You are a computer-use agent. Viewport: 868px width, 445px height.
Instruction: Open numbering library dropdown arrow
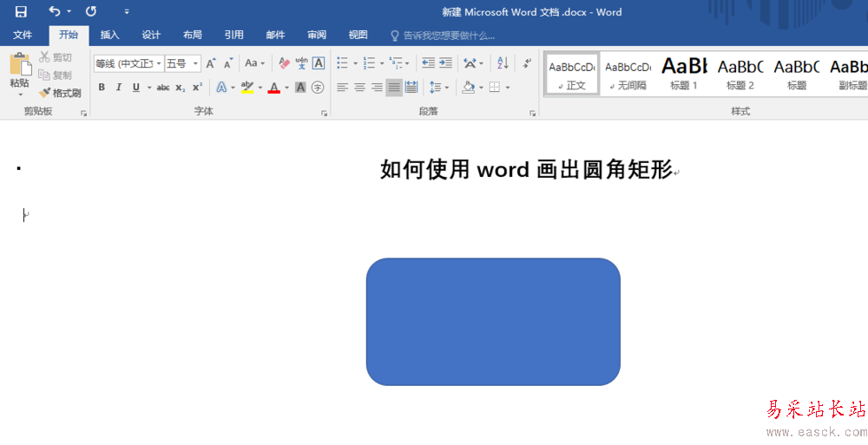pyautogui.click(x=382, y=63)
